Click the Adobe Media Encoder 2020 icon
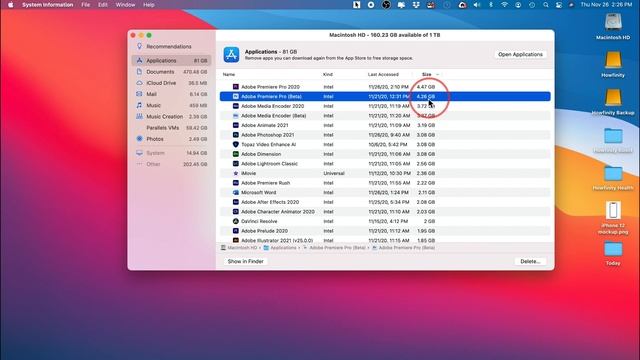The height and width of the screenshot is (360, 640). pyautogui.click(x=236, y=106)
